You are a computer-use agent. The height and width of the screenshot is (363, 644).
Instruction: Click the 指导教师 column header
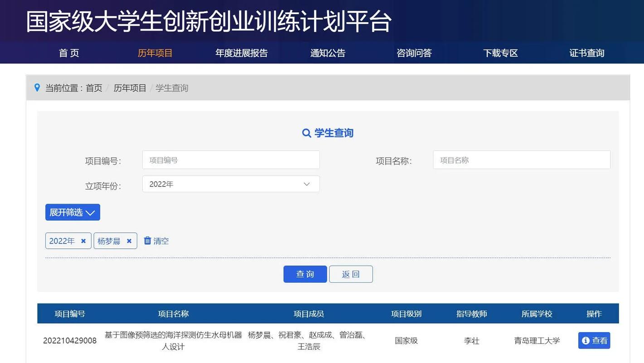(x=472, y=314)
